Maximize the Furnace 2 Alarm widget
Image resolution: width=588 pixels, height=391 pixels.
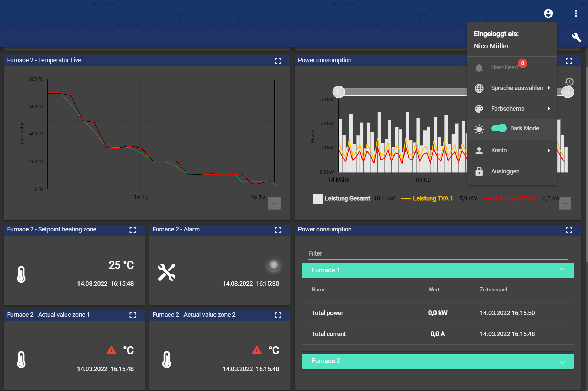278,230
